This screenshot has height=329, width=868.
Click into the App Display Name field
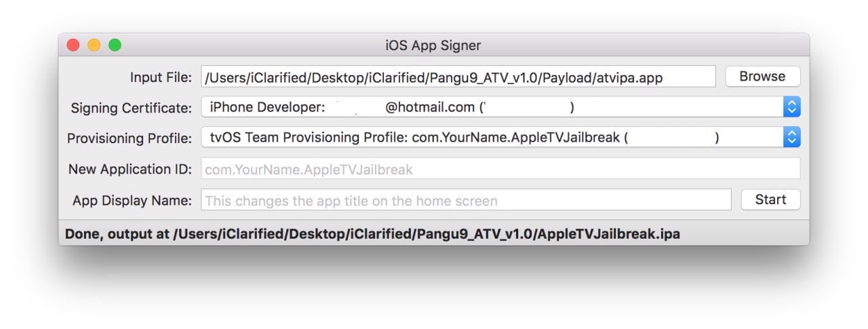point(467,201)
